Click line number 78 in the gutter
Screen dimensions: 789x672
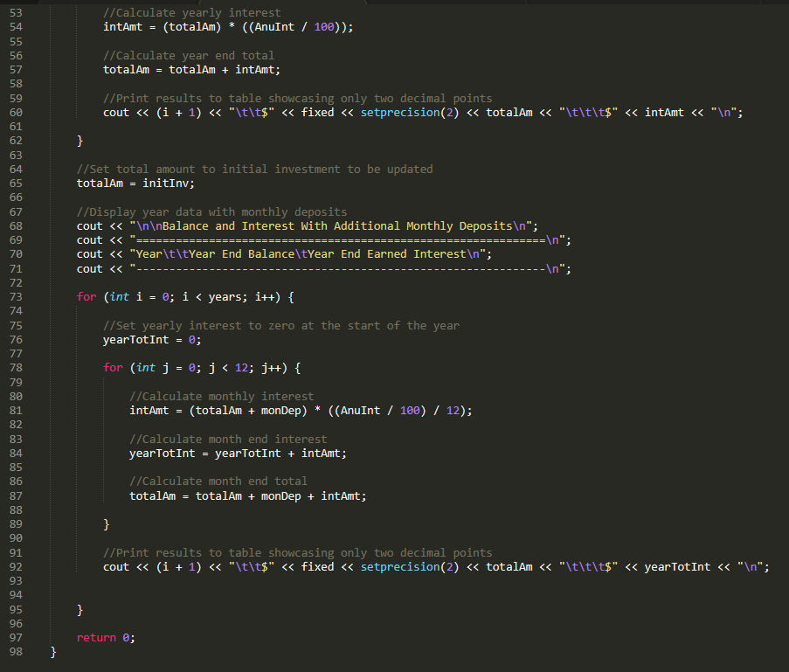click(x=16, y=368)
